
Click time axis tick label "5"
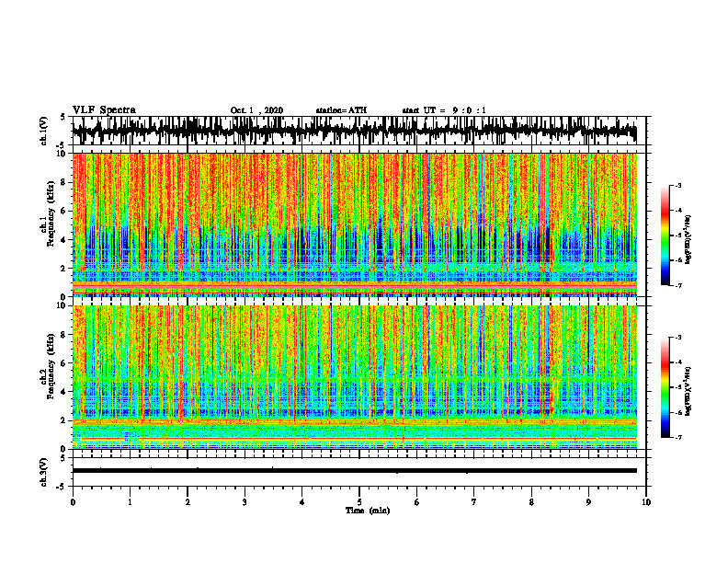pyautogui.click(x=359, y=502)
